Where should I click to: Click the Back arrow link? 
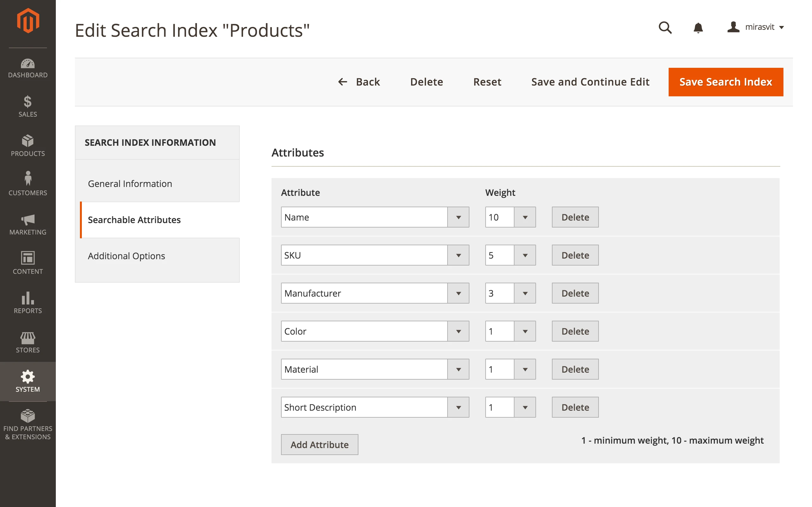359,82
